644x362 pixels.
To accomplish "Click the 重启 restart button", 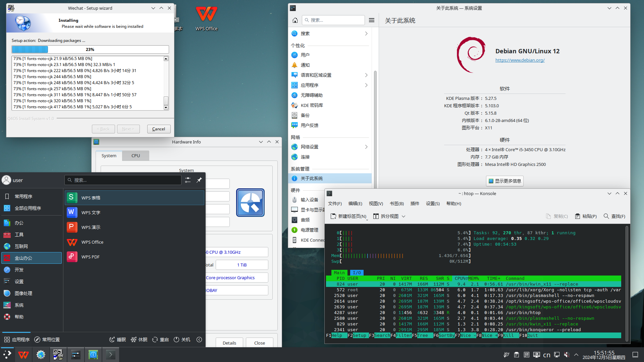I will [x=160, y=340].
